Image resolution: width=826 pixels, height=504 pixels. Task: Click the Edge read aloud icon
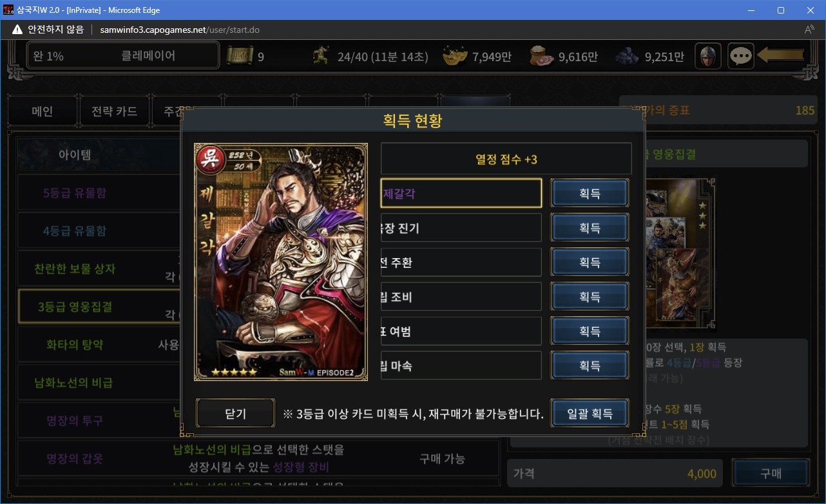point(810,30)
